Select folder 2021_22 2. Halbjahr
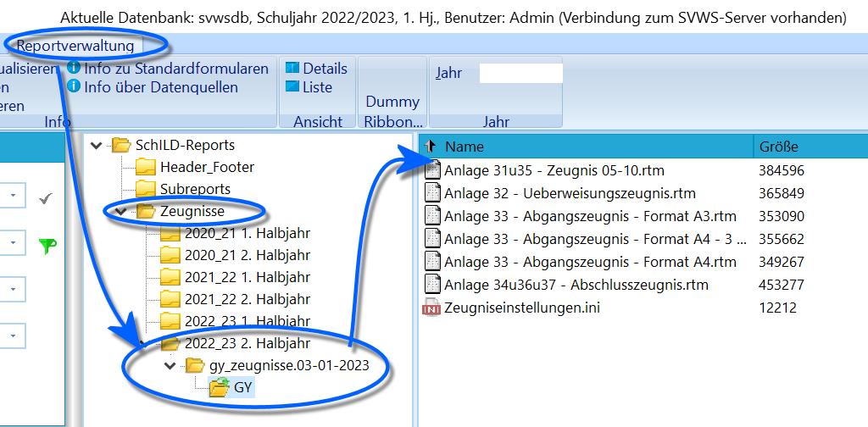Viewport: 868px width, 427px height. pyautogui.click(x=248, y=299)
